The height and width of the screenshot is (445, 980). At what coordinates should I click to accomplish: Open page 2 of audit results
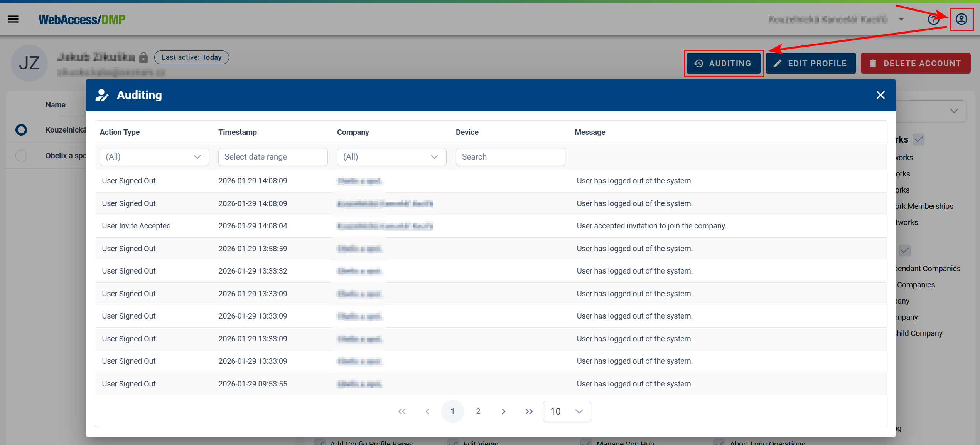coord(478,411)
